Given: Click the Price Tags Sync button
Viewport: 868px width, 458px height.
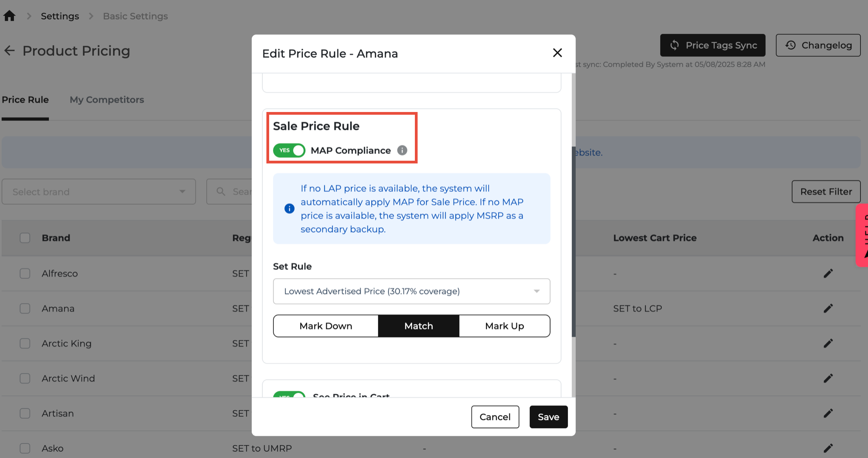Looking at the screenshot, I should pos(712,45).
